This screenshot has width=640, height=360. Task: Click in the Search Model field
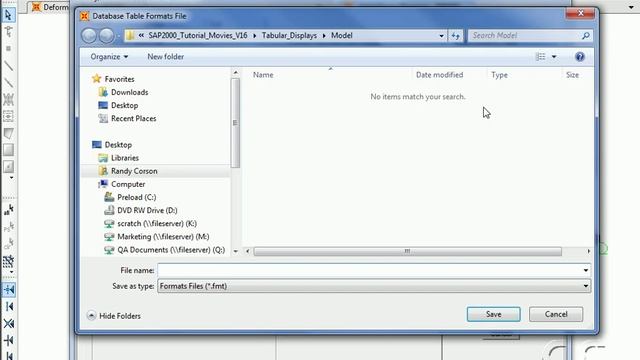pyautogui.click(x=524, y=36)
